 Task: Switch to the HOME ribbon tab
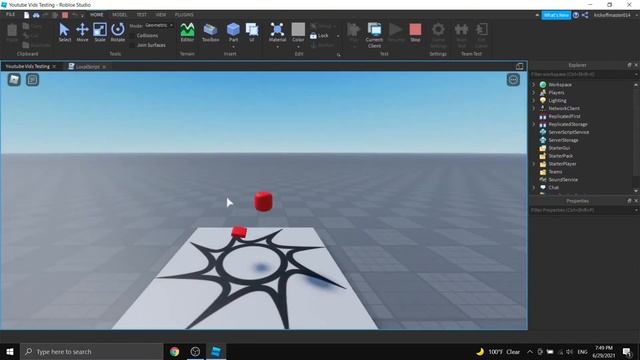pos(97,15)
